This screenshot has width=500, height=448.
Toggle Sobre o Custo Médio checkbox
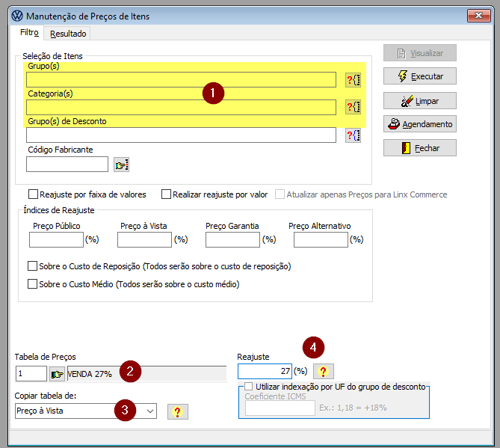(x=32, y=283)
